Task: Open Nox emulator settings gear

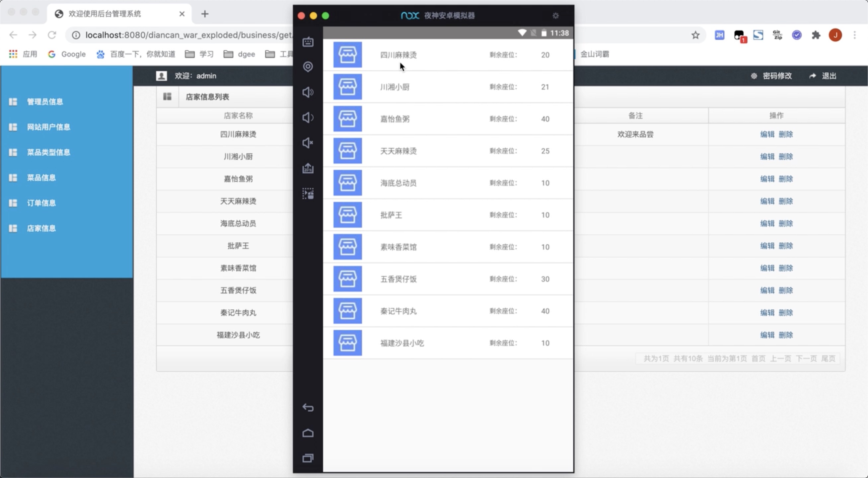Action: click(556, 16)
